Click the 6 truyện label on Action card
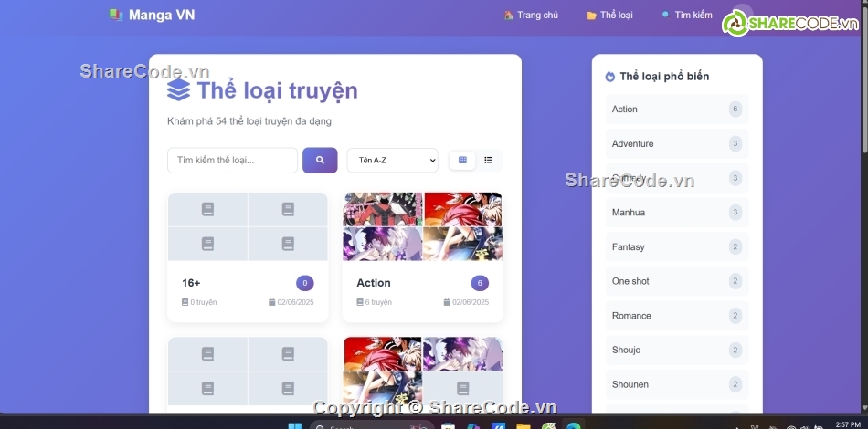The image size is (868, 429). [378, 302]
